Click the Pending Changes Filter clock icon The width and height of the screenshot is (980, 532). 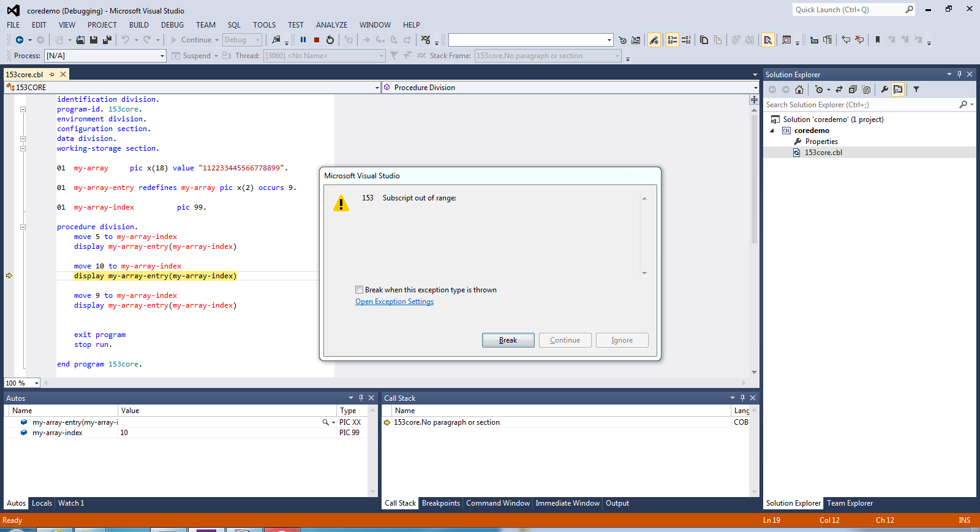[x=819, y=89]
